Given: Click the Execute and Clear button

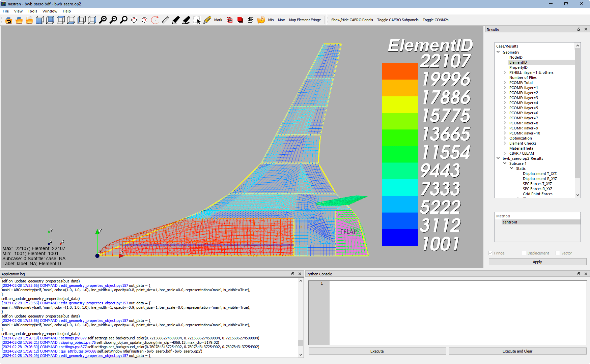Looking at the screenshot, I should pyautogui.click(x=517, y=351).
